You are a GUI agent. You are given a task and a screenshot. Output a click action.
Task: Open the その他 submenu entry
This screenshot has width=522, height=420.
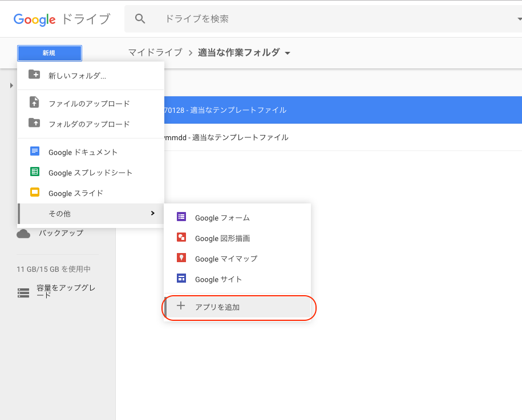[91, 214]
